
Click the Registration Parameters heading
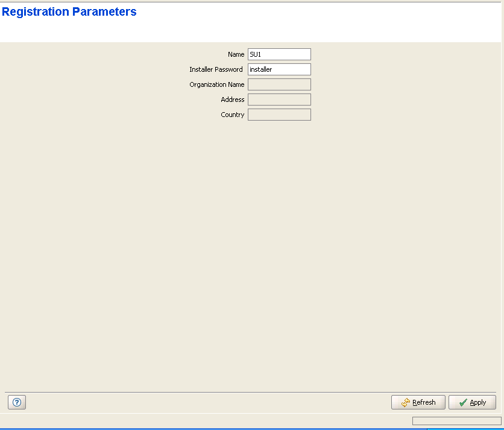coord(69,12)
